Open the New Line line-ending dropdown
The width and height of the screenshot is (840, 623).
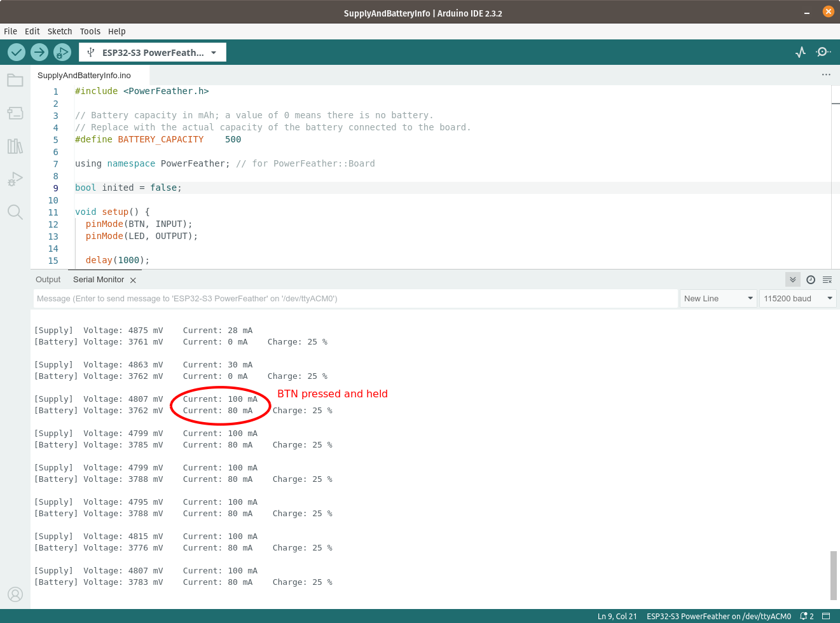(718, 298)
